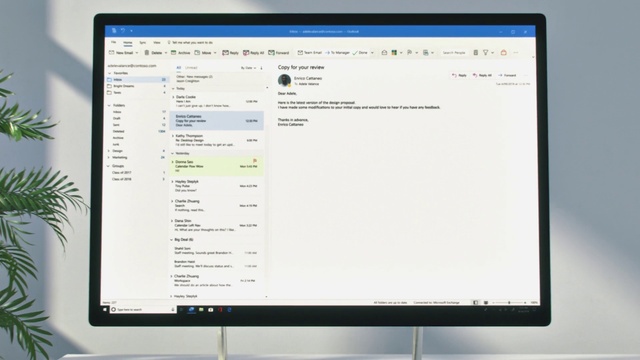Click the New Email button
The height and width of the screenshot is (360, 640).
(123, 53)
